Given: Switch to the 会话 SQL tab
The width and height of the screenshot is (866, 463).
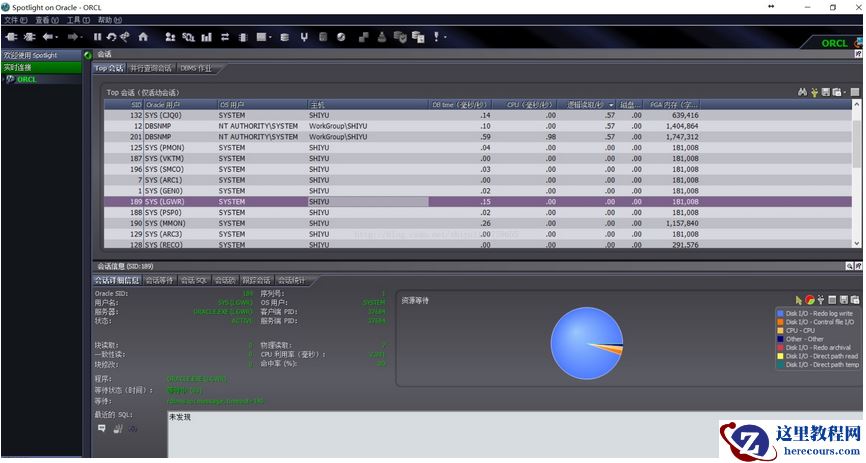Looking at the screenshot, I should tap(194, 280).
